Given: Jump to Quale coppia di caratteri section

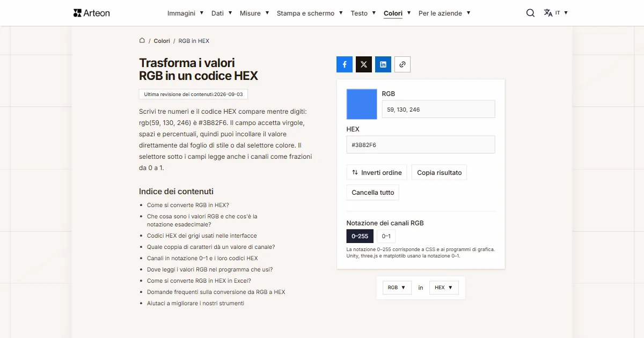Looking at the screenshot, I should pyautogui.click(x=211, y=247).
